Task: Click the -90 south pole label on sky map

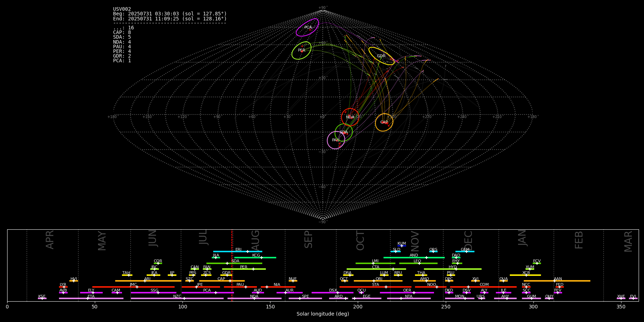Action: pyautogui.click(x=322, y=222)
